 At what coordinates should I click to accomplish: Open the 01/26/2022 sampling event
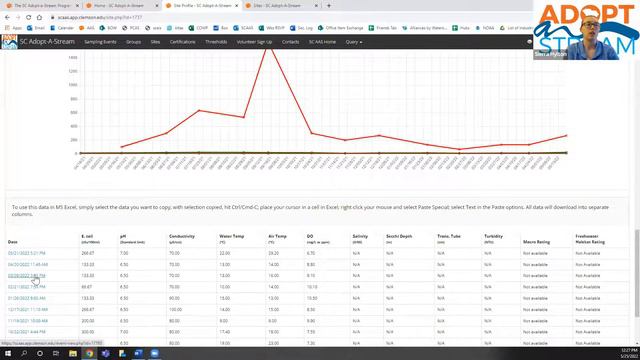point(27,298)
